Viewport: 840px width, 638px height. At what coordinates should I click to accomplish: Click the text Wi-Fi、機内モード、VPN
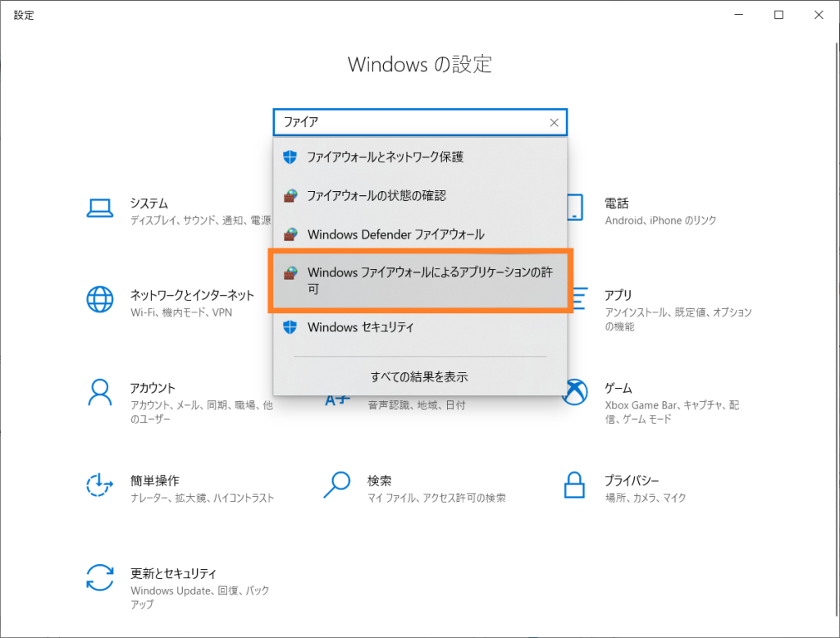coord(181,312)
